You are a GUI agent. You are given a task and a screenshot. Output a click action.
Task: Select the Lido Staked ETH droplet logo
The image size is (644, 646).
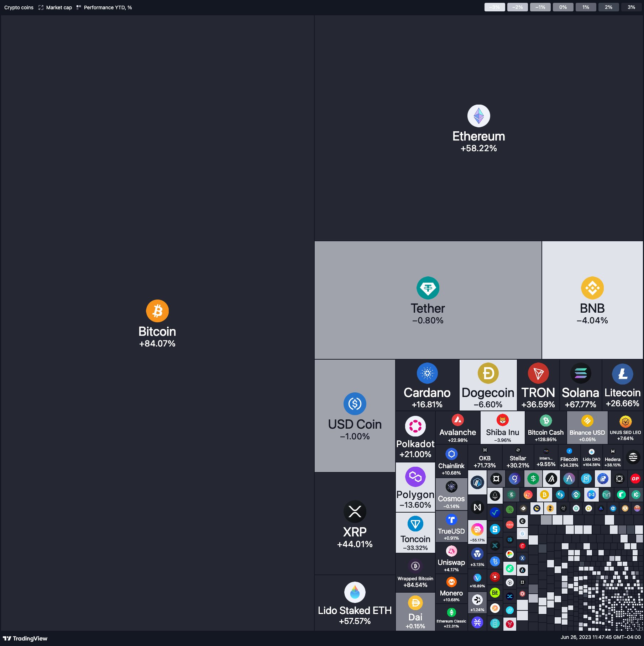(x=355, y=592)
